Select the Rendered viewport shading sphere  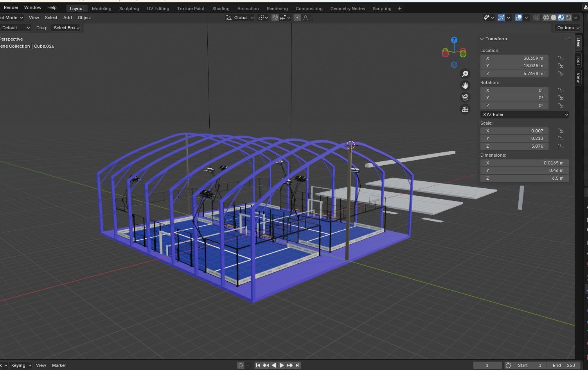click(568, 18)
